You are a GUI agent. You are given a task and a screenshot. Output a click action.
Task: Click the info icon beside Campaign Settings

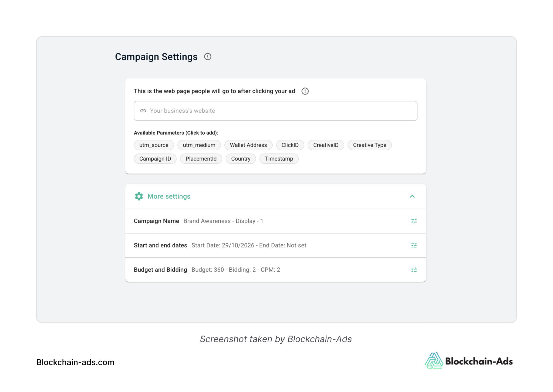tap(207, 57)
